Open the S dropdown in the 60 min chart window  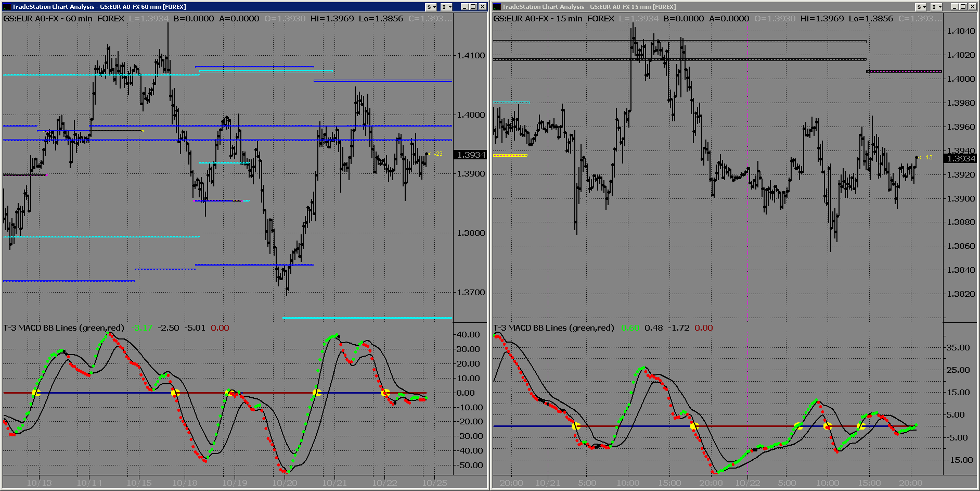pyautogui.click(x=431, y=7)
